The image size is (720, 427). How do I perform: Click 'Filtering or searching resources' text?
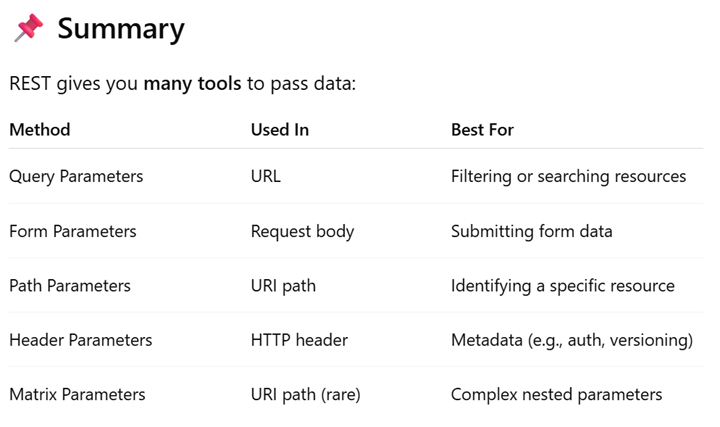568,176
